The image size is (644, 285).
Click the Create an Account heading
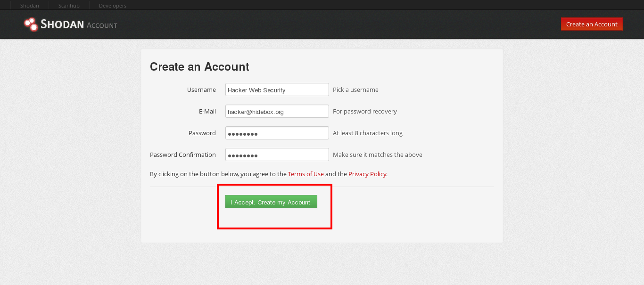click(199, 67)
